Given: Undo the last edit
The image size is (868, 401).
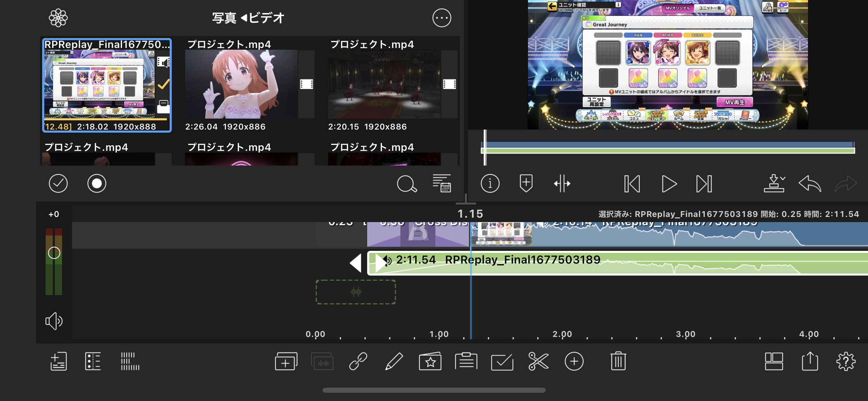Looking at the screenshot, I should pyautogui.click(x=810, y=184).
